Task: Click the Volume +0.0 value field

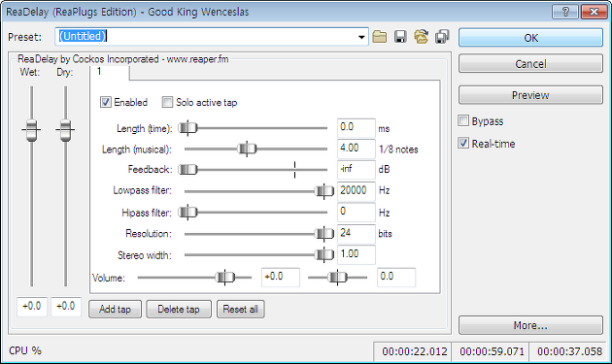Action: point(281,278)
